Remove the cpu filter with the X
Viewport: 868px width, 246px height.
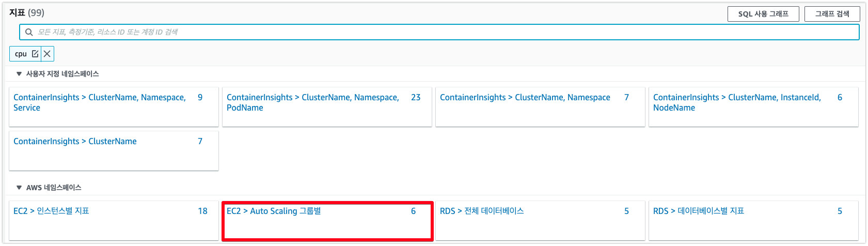click(x=47, y=54)
